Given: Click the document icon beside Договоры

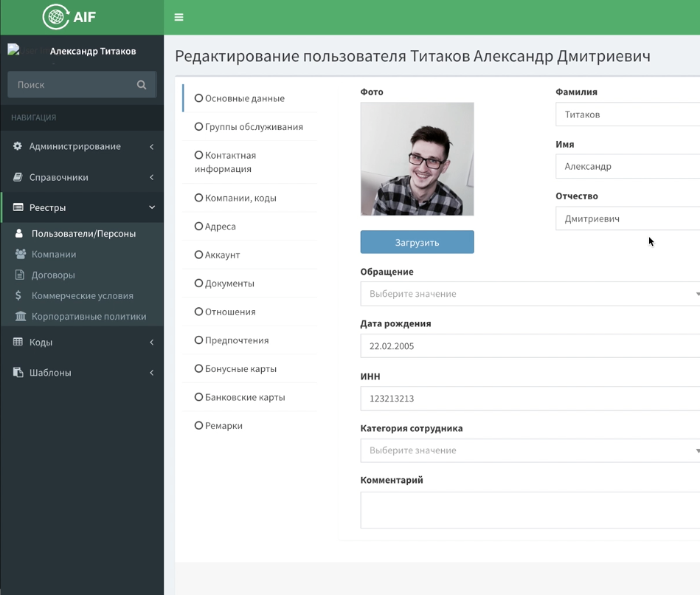Looking at the screenshot, I should (20, 275).
